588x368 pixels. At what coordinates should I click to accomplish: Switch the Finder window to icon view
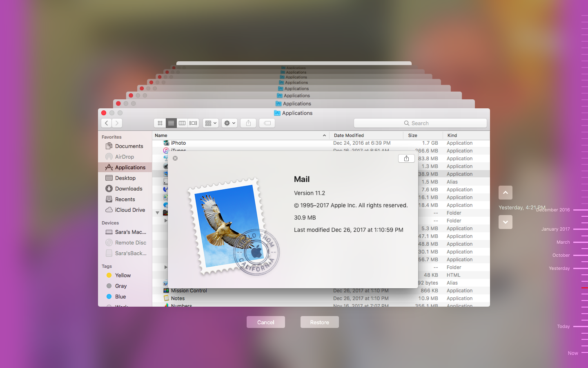pos(160,123)
